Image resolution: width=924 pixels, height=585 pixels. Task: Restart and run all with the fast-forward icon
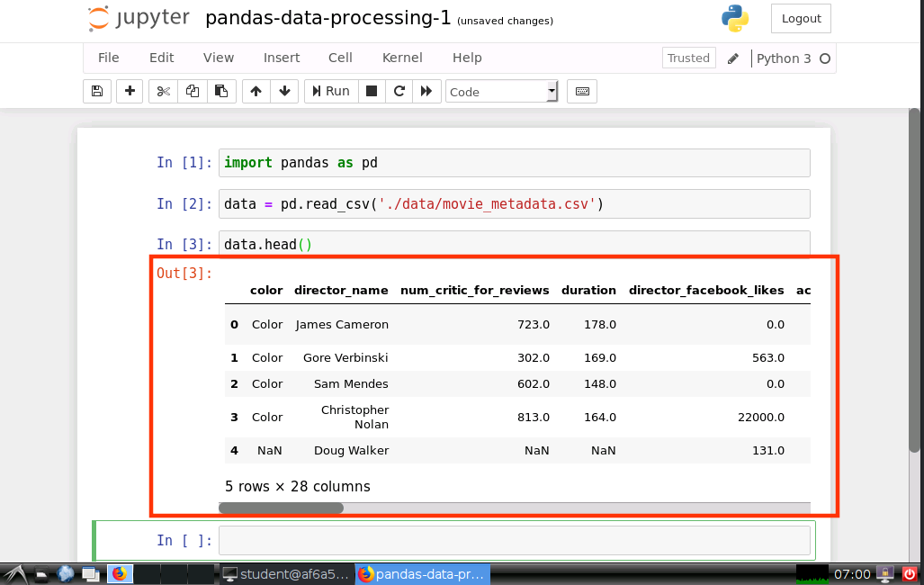point(426,92)
